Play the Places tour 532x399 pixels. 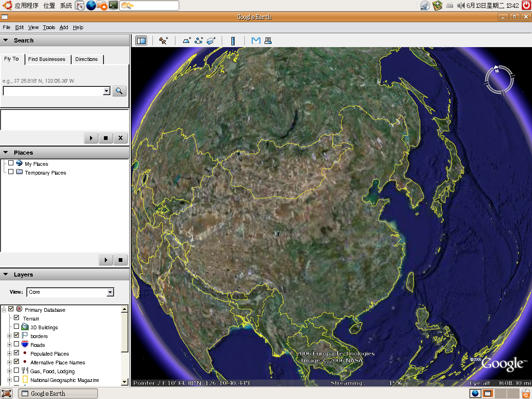pyautogui.click(x=106, y=260)
